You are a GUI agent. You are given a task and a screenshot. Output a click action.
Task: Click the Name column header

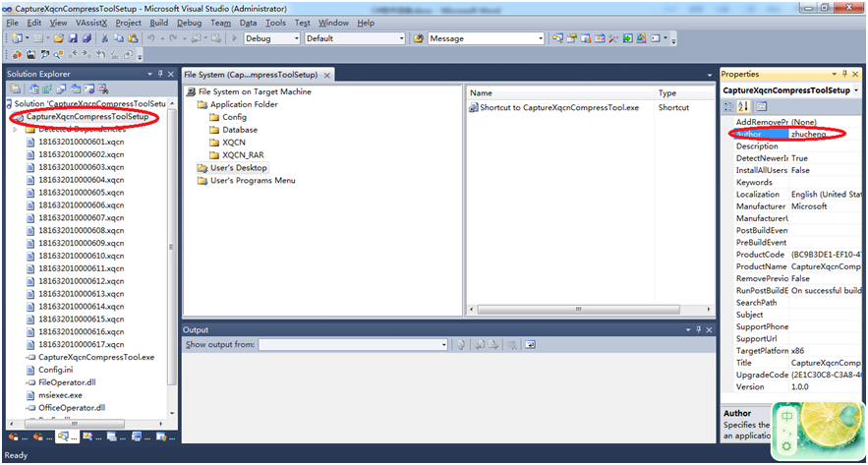[560, 93]
